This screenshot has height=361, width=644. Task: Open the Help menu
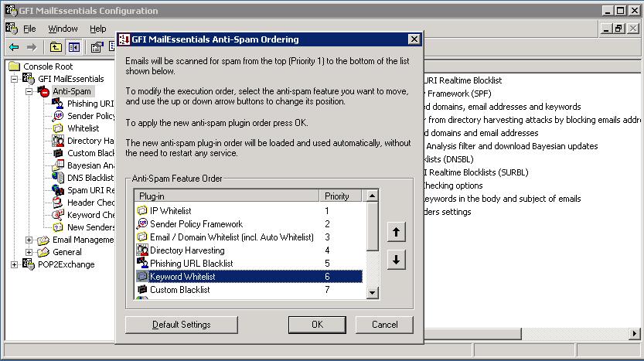coord(97,29)
